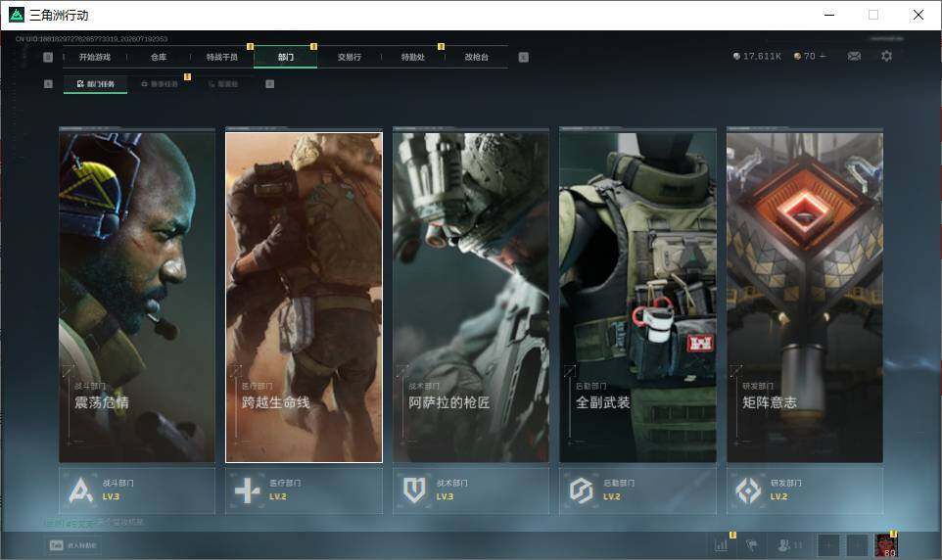This screenshot has width=942, height=560.
Task: Open the 特勤处 tab
Action: [x=412, y=57]
